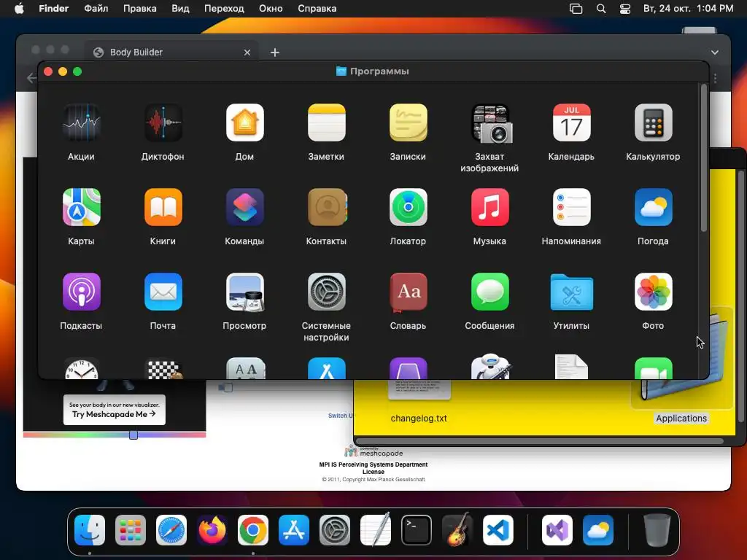The width and height of the screenshot is (747, 560).
Task: Click Finder icon in the Dock
Action: (x=90, y=530)
